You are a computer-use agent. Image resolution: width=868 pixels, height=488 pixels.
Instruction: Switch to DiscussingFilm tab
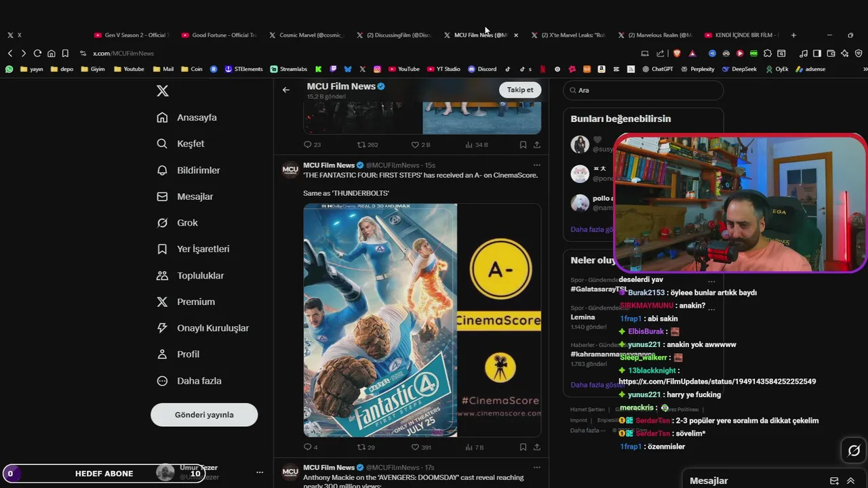(x=393, y=35)
